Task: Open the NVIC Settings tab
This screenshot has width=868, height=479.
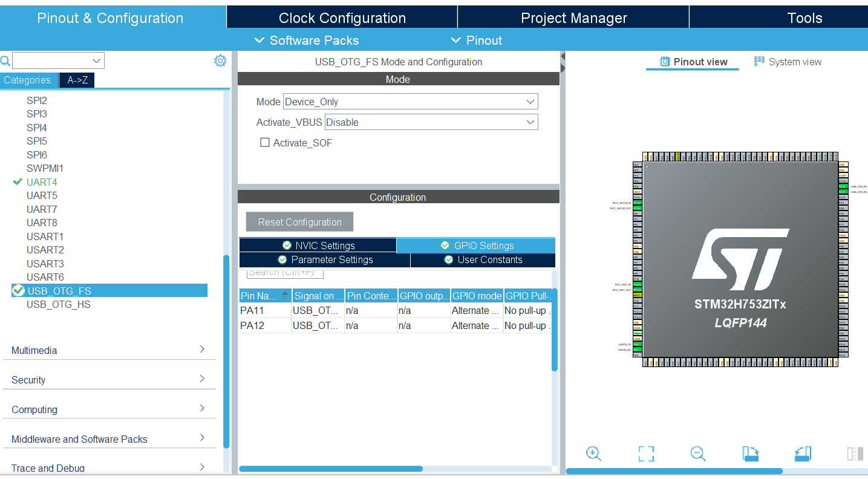Action: (318, 246)
